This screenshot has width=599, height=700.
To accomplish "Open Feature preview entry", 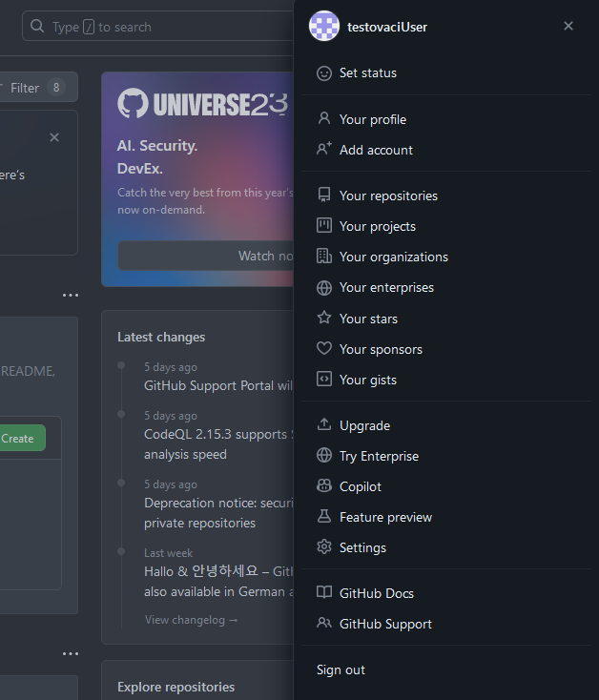I will coord(446,517).
